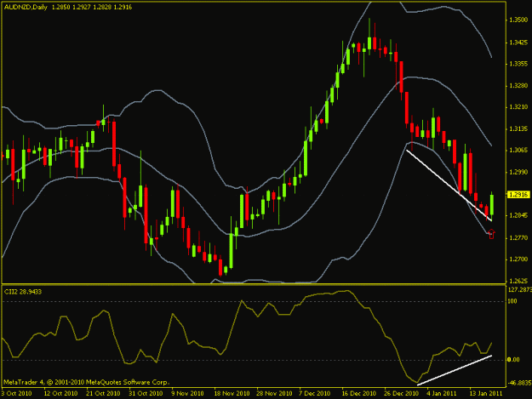Click the indicator scale value 127.2873
The height and width of the screenshot is (399, 532).
click(519, 289)
